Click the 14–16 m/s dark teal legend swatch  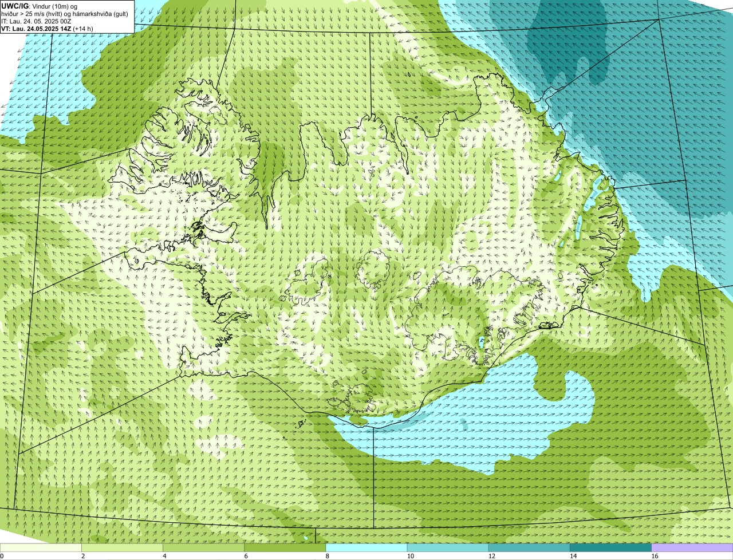click(x=611, y=547)
